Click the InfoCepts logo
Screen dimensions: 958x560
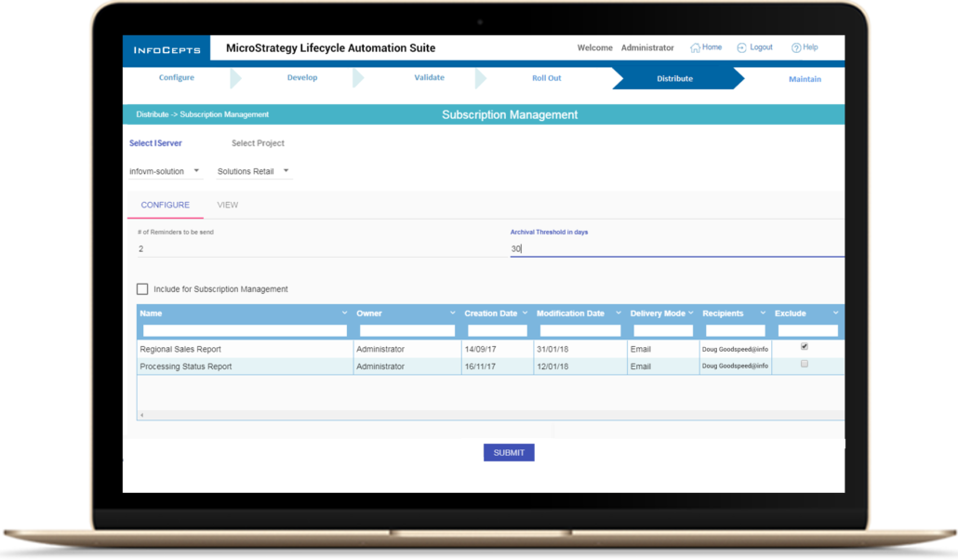(166, 49)
